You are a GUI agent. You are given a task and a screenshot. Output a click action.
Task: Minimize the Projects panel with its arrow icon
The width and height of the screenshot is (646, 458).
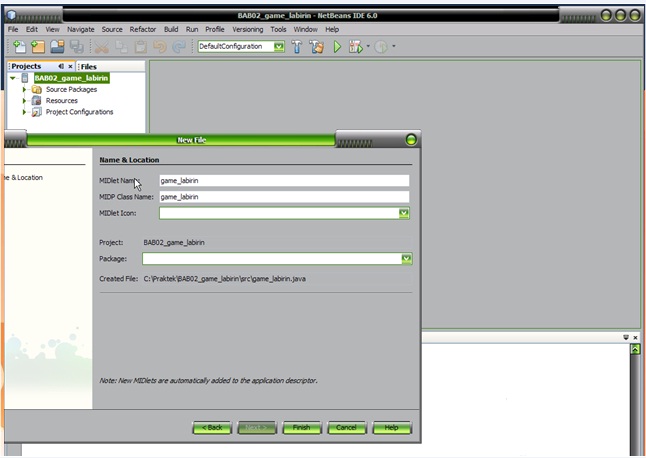click(61, 66)
